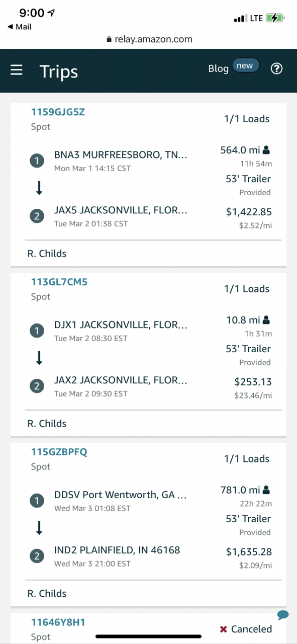Open the help question mark icon
The width and height of the screenshot is (297, 644).
click(x=276, y=69)
